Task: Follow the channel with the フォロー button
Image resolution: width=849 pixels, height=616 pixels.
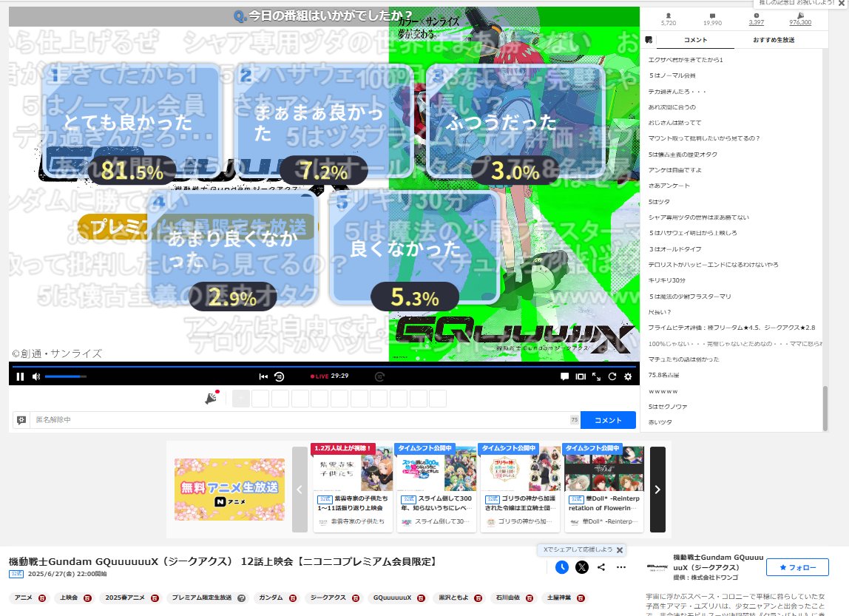Action: (797, 567)
